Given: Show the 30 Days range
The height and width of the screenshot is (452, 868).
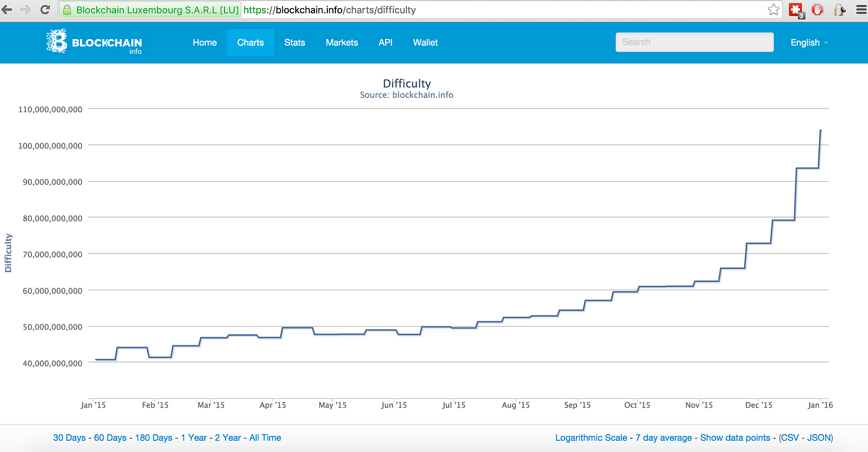Looking at the screenshot, I should 69,438.
